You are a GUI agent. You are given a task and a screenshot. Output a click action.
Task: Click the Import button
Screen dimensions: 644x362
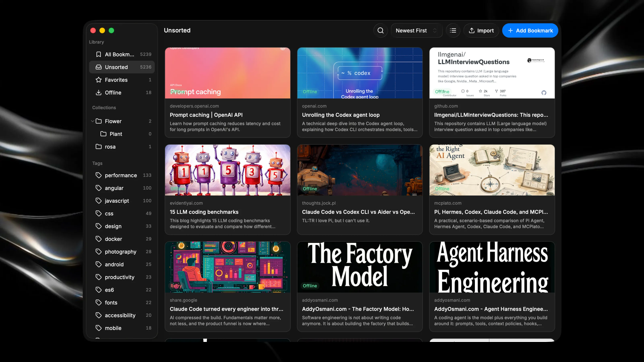481,31
